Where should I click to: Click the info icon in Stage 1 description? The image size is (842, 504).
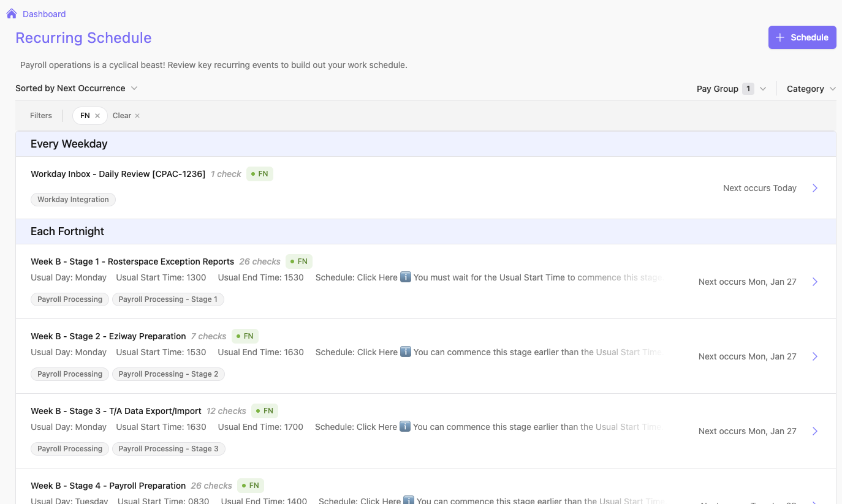pyautogui.click(x=406, y=277)
